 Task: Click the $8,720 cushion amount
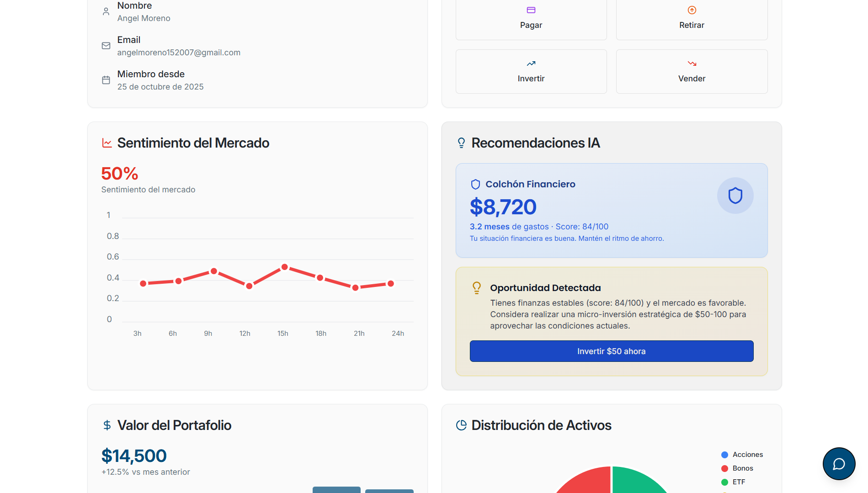[x=503, y=207]
